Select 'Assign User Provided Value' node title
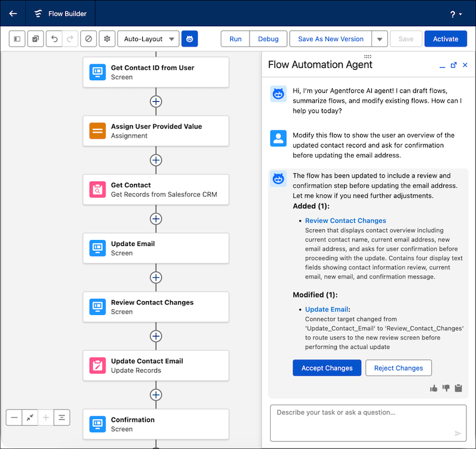Viewport: 476px width, 449px height. 156,126
